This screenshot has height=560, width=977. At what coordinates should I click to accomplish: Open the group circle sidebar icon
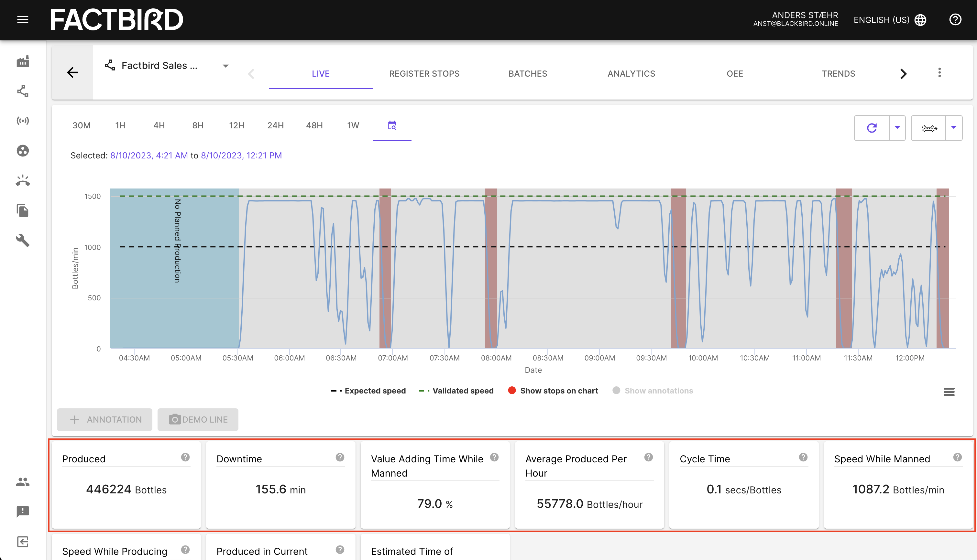(x=23, y=151)
